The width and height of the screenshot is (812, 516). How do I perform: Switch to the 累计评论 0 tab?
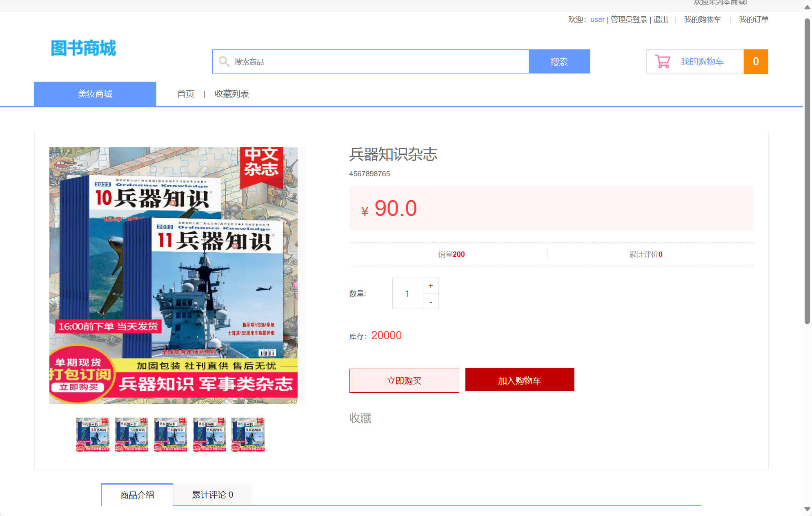point(213,494)
